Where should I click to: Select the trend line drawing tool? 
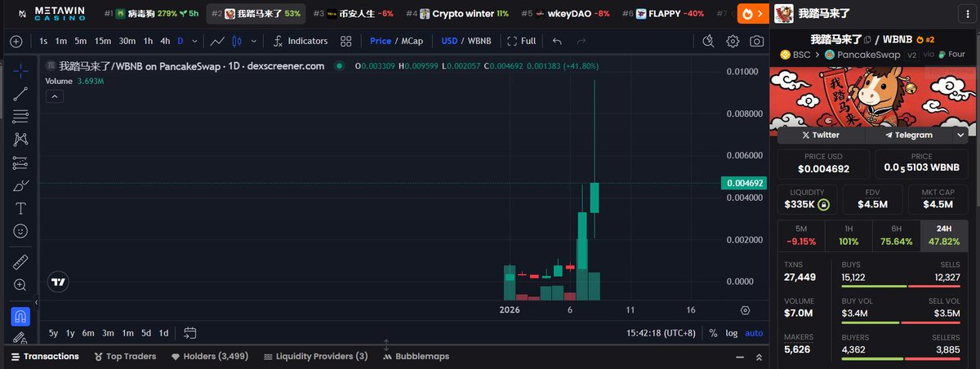tap(20, 94)
